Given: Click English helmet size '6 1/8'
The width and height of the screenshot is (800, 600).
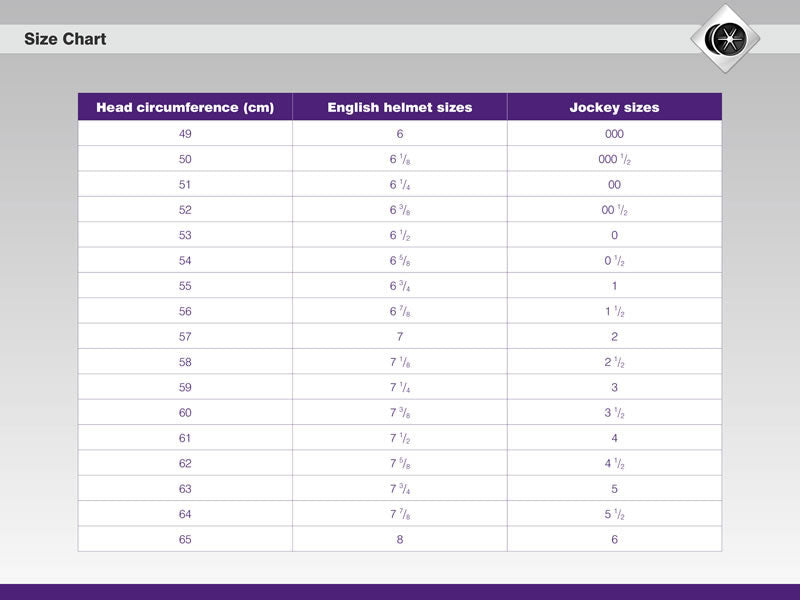Looking at the screenshot, I should click(x=400, y=159).
